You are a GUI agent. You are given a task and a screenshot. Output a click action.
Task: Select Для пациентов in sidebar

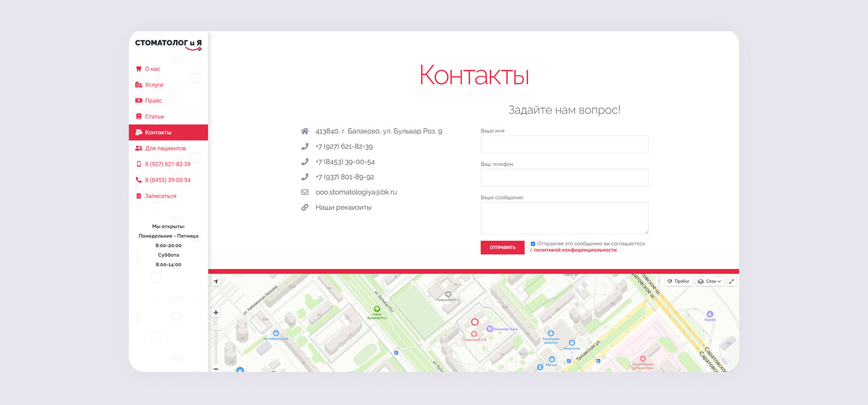[x=165, y=148]
